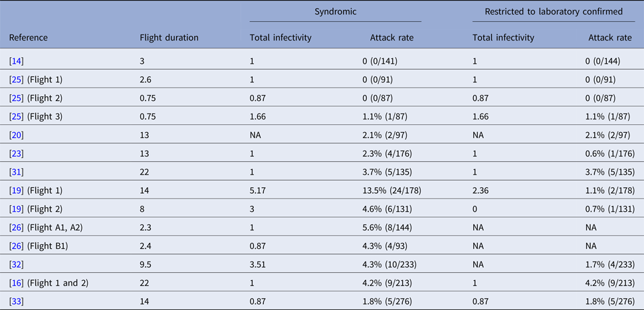Click the Syndromic group header

(336, 11)
